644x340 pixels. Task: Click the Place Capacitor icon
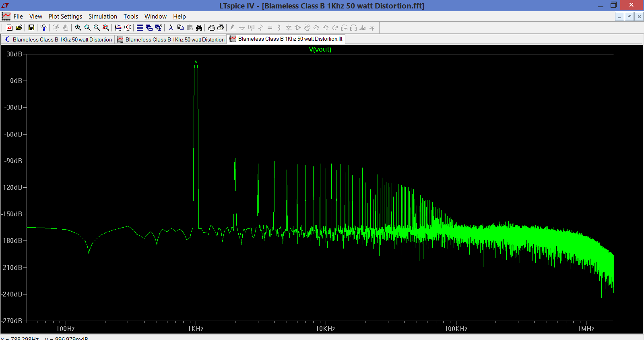pyautogui.click(x=270, y=28)
